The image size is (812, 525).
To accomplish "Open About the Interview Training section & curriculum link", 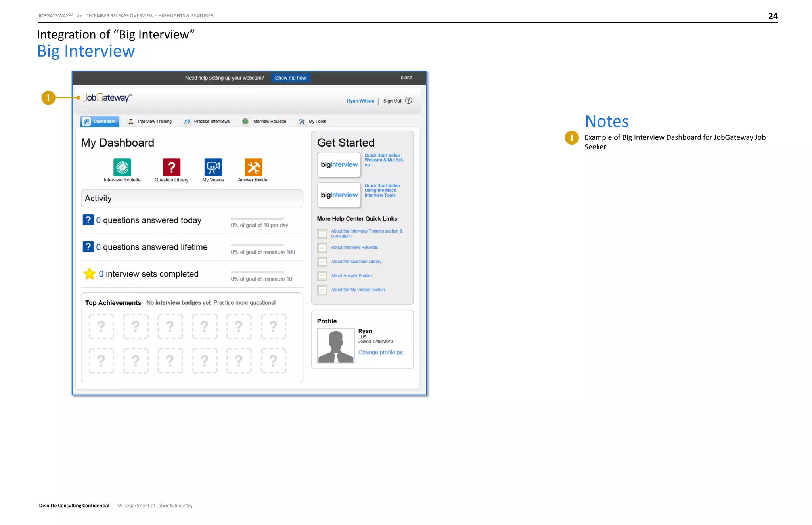I will (x=367, y=233).
